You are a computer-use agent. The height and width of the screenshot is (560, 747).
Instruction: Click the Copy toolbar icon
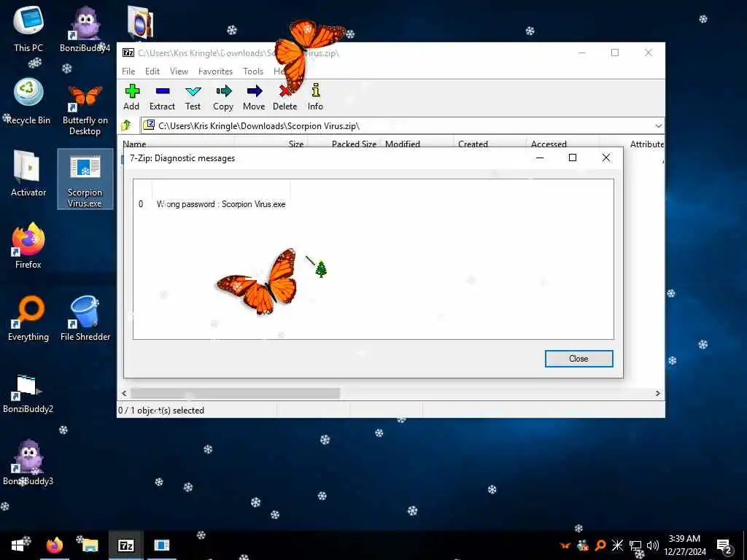click(x=223, y=97)
